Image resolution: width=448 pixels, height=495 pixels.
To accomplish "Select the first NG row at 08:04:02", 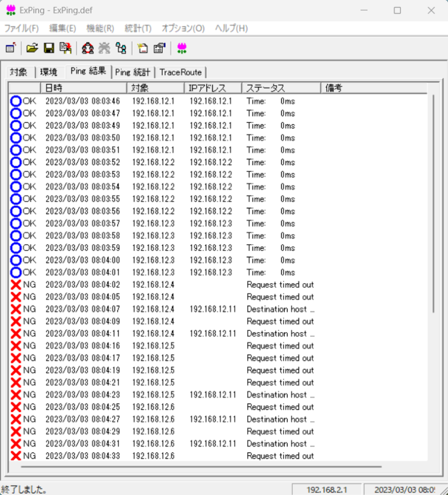I will pyautogui.click(x=175, y=285).
